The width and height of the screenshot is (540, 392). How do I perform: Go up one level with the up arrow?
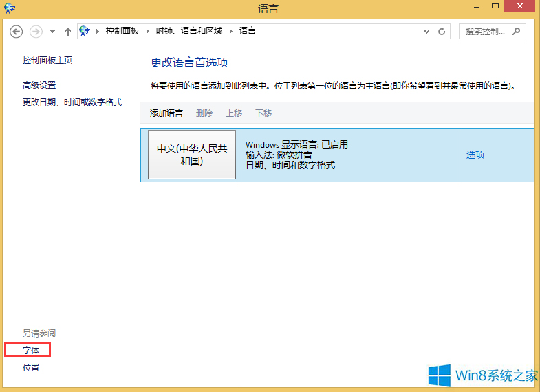[x=68, y=32]
